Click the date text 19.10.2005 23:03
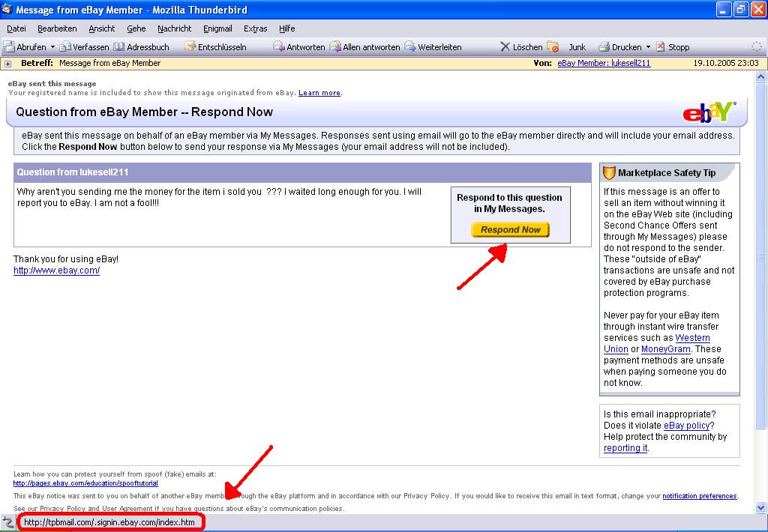This screenshot has width=768, height=532. pos(726,63)
